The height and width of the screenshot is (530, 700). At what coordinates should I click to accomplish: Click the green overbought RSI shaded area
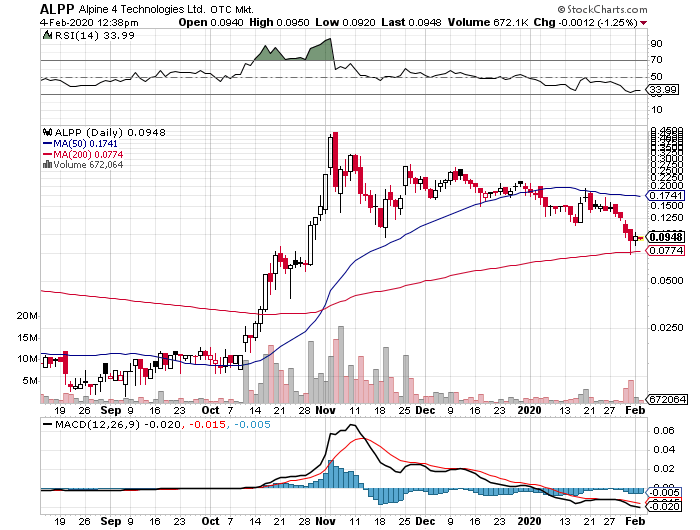[x=320, y=50]
